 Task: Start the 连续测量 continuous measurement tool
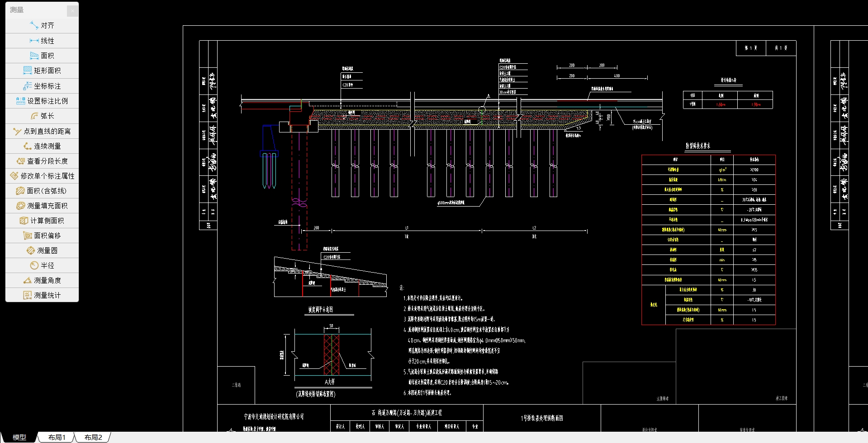pos(42,146)
